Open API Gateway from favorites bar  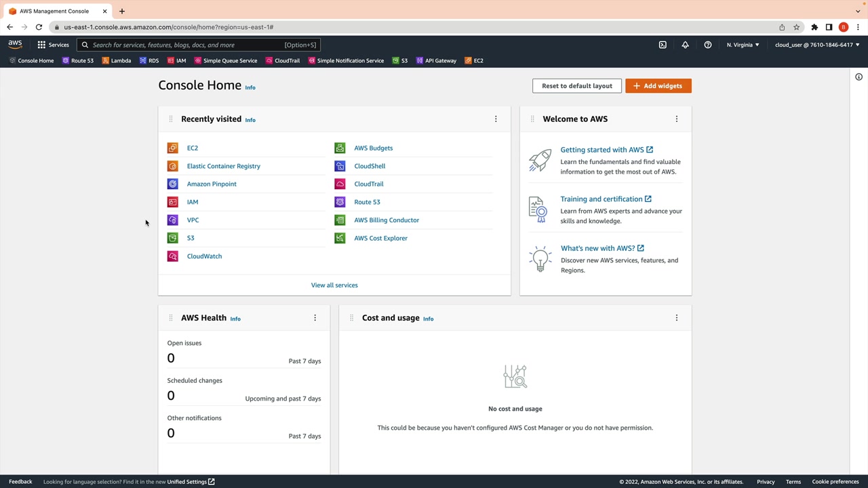[x=436, y=60]
